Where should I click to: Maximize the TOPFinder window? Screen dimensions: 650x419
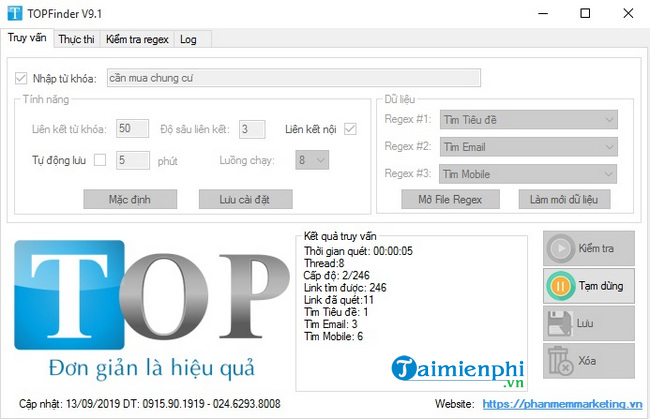pyautogui.click(x=585, y=14)
